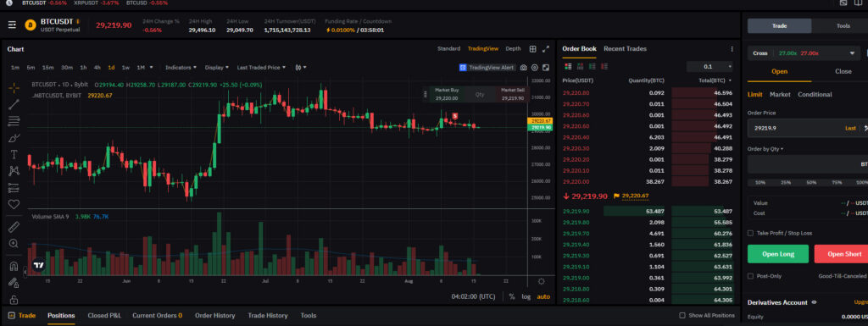The image size is (868, 326).
Task: Open the Fibonacci retracement tools
Action: 14,121
